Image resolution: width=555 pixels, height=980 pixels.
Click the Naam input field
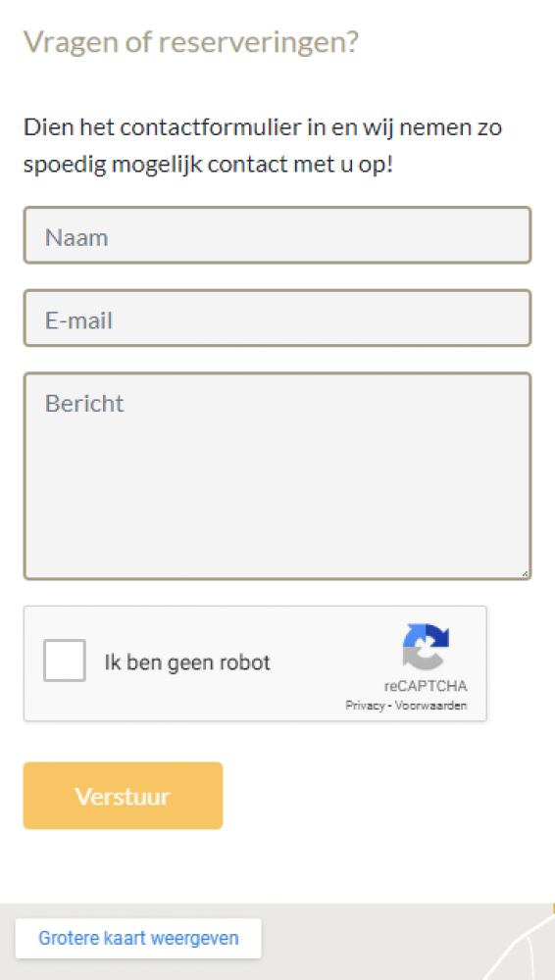[x=277, y=235]
